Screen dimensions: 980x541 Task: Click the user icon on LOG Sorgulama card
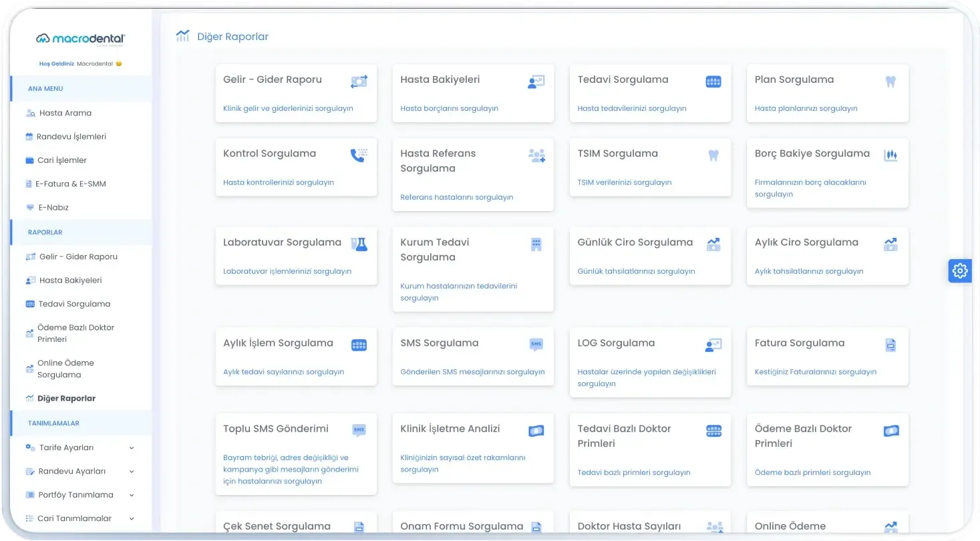[713, 345]
